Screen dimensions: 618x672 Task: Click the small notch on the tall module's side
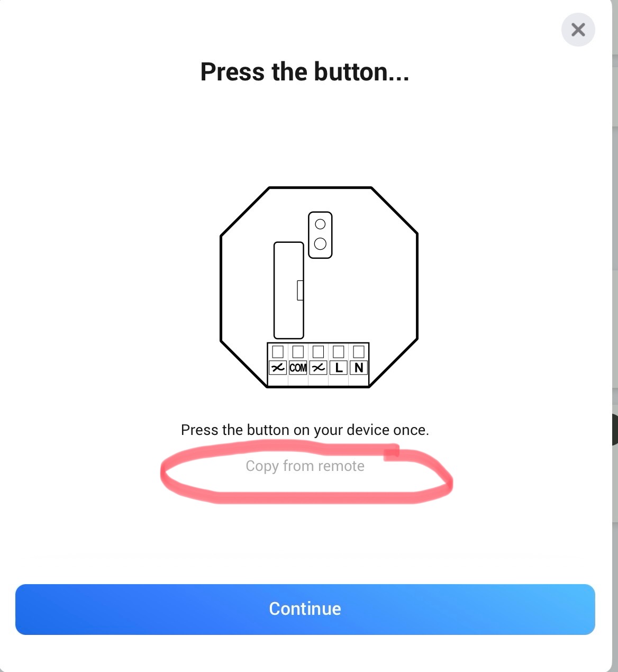point(300,290)
